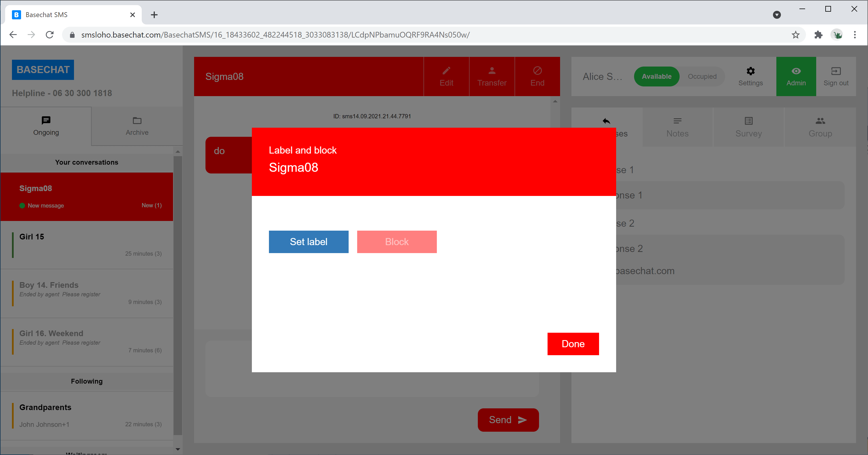Open the Settings gear icon
This screenshot has height=455, width=868.
[x=750, y=71]
